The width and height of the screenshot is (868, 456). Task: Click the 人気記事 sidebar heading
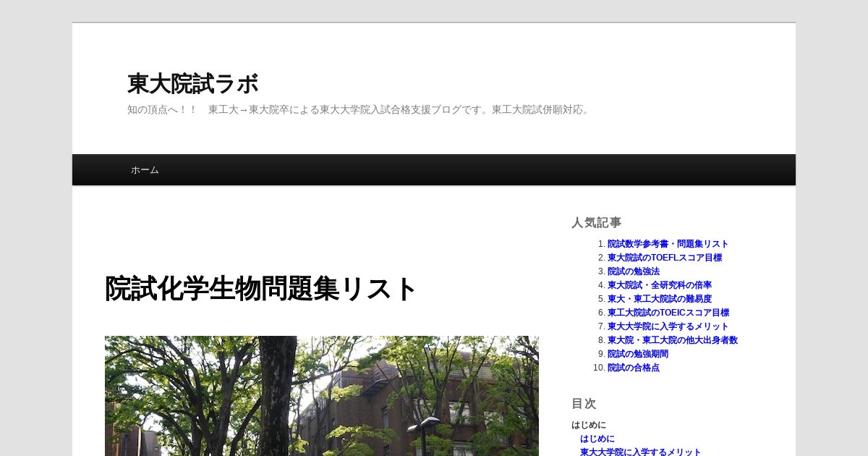point(596,222)
